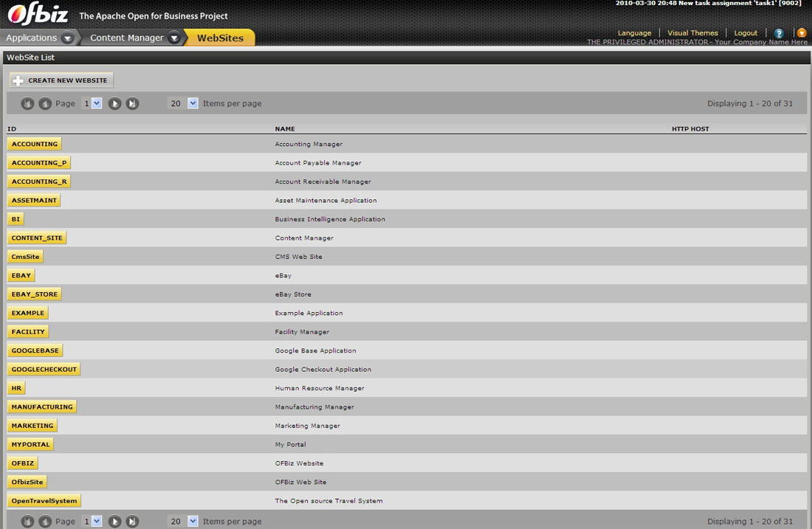Click the plus icon on Create New Website
The image size is (812, 529).
(18, 80)
